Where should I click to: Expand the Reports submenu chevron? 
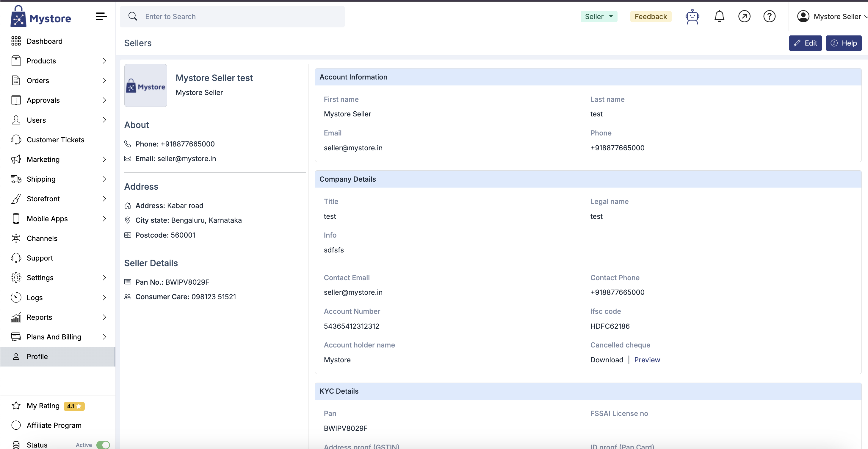coord(104,317)
